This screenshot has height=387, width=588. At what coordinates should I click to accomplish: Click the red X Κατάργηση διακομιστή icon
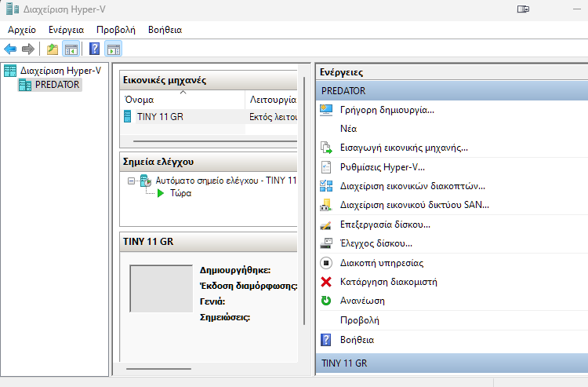(326, 282)
